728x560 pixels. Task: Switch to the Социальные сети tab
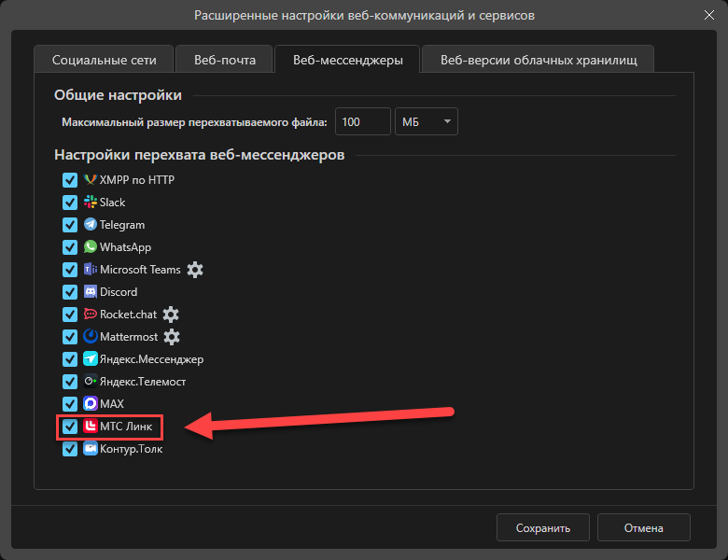(104, 60)
